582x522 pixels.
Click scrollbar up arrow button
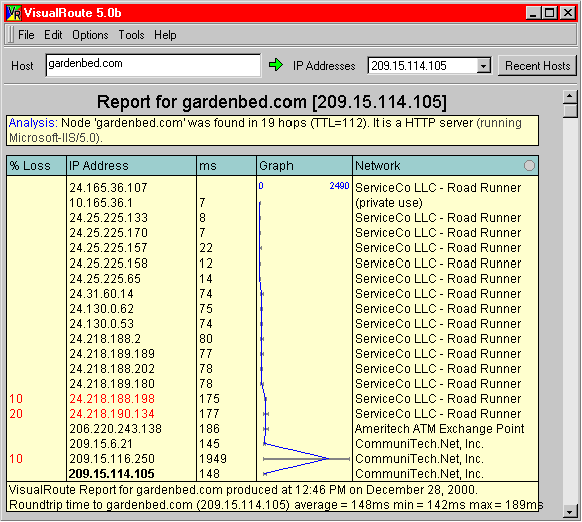(570, 97)
